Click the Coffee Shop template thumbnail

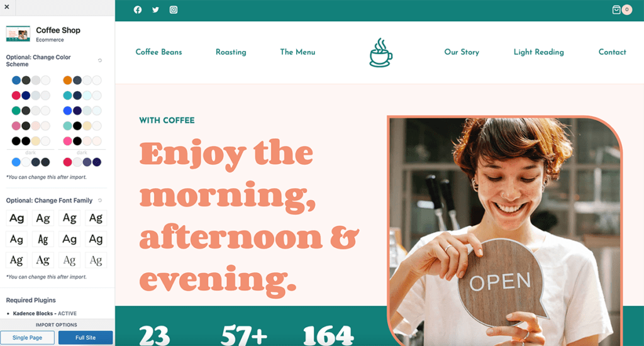[18, 34]
